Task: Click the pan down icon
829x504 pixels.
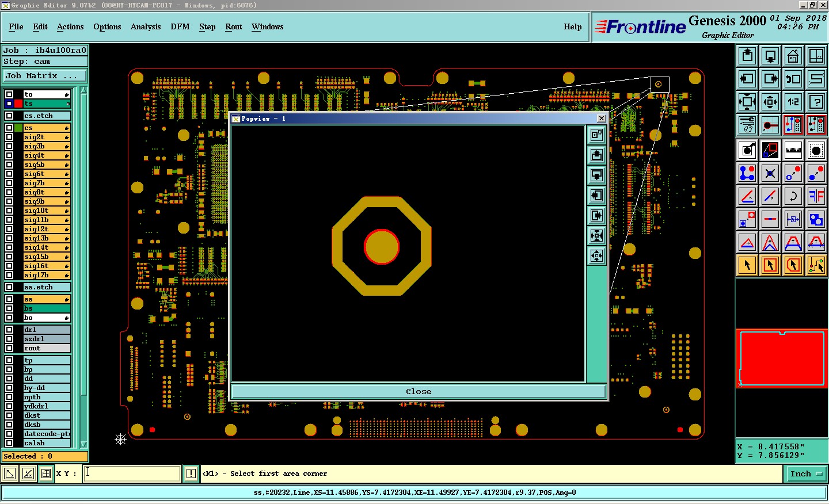Action: coord(770,56)
